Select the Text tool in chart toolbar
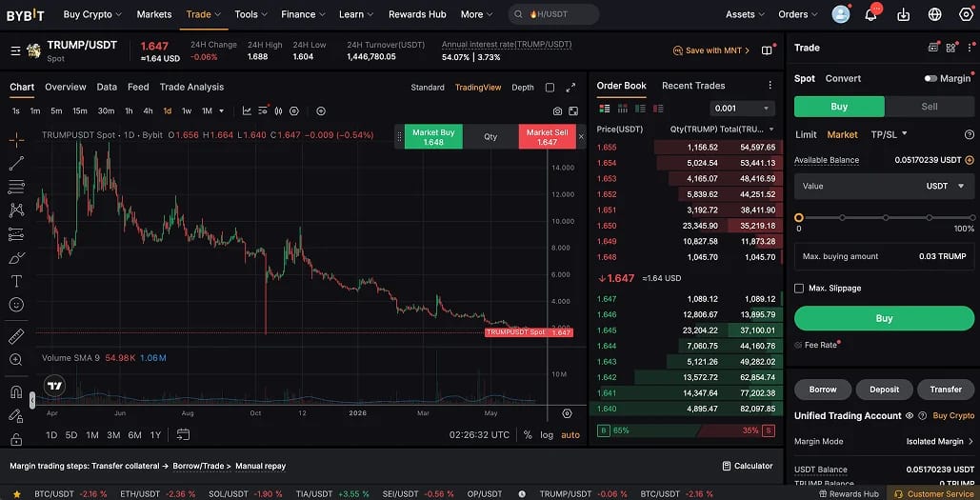This screenshot has height=500, width=980. pyautogui.click(x=16, y=281)
